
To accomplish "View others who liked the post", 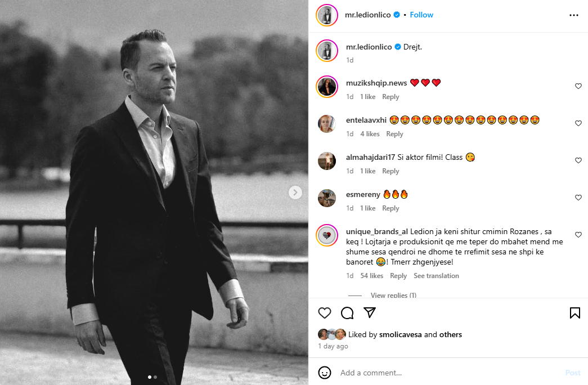I will coord(450,335).
